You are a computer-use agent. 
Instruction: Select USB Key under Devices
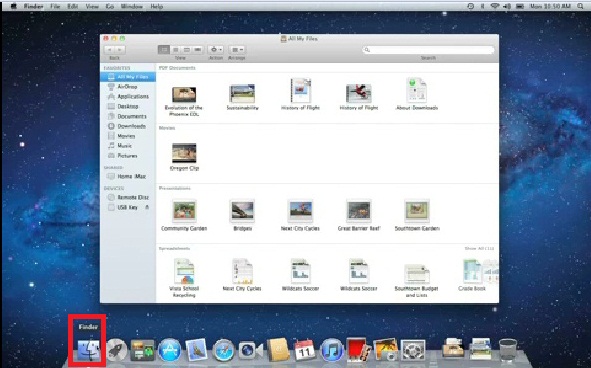coord(128,207)
